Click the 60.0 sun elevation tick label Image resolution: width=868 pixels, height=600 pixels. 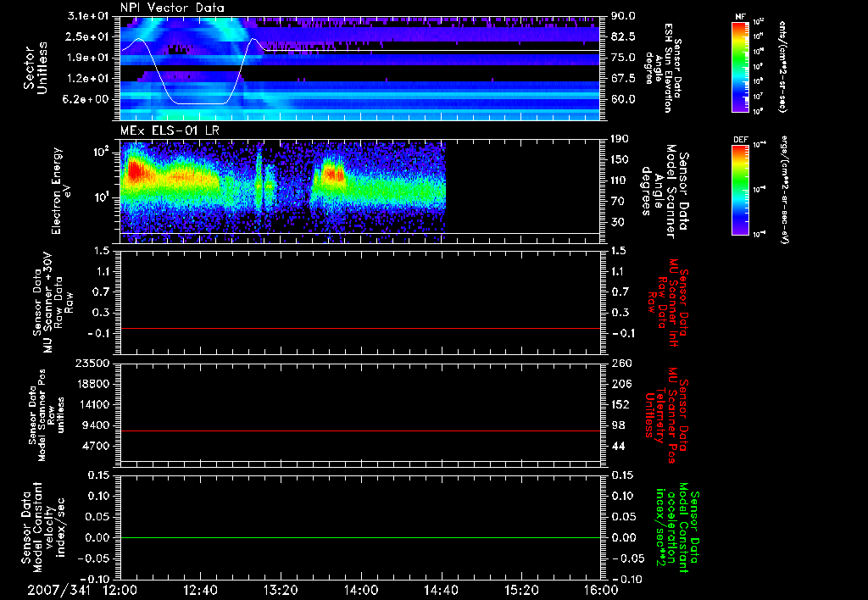(623, 99)
